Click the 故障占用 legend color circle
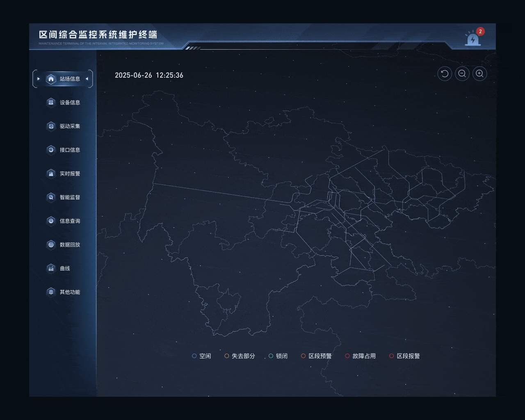The image size is (525, 420). point(347,356)
